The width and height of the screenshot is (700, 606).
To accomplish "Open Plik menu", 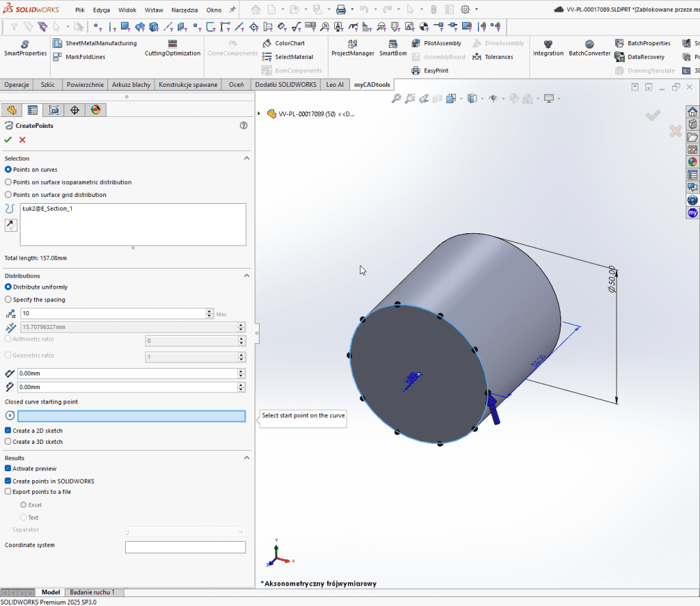I will (80, 10).
